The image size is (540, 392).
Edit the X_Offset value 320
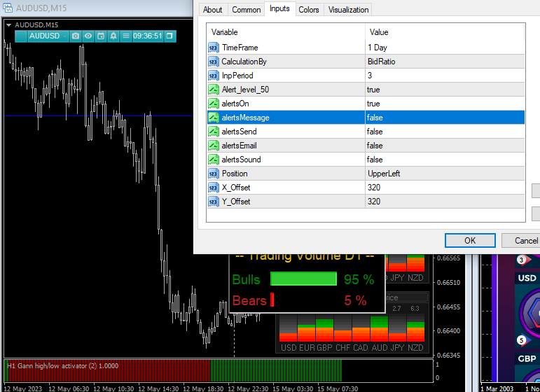(x=445, y=188)
